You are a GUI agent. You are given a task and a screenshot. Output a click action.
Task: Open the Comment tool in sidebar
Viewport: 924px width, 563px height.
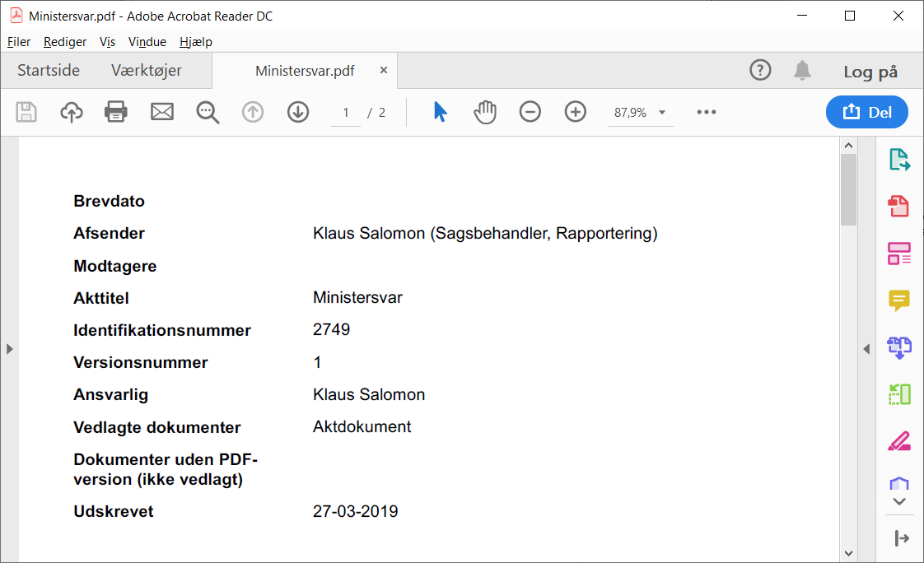898,300
